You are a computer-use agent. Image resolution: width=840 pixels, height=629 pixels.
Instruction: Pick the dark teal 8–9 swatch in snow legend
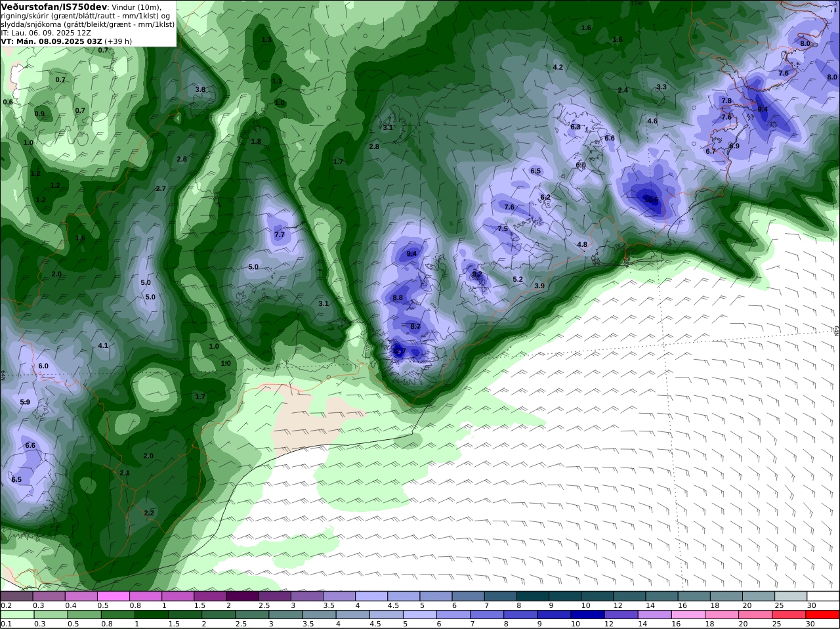tap(534, 596)
